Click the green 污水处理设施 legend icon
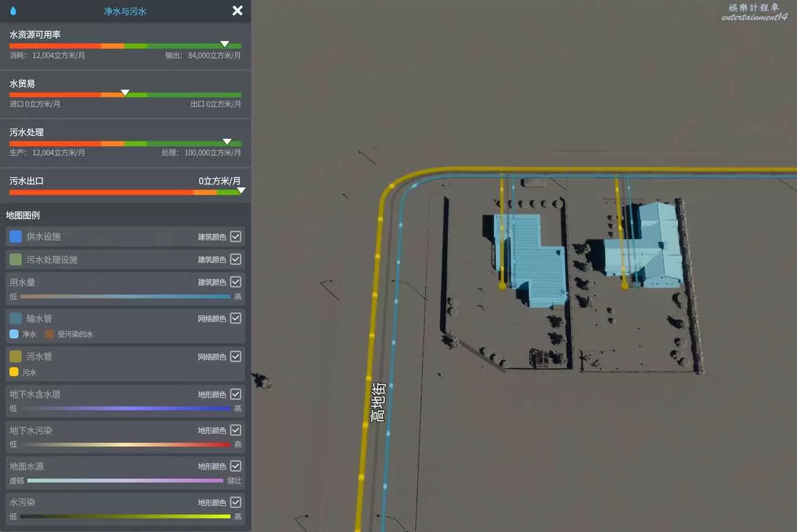Viewport: 797px width, 532px height. point(15,259)
